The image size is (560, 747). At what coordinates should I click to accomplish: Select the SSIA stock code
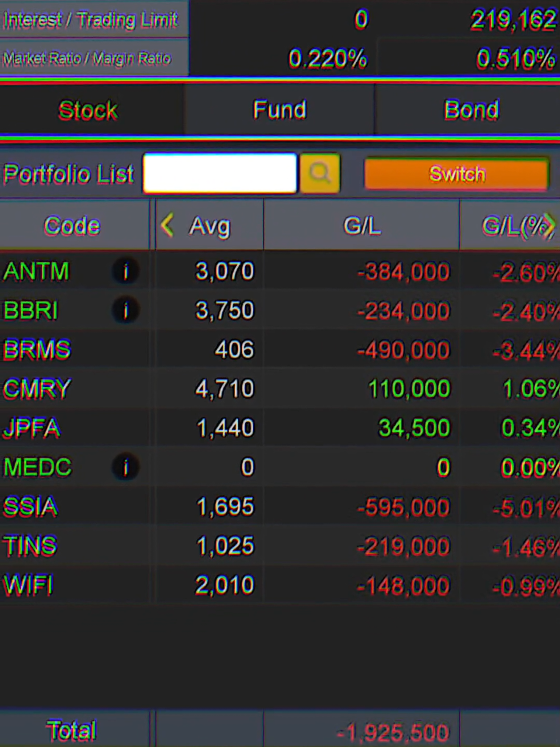tap(31, 507)
